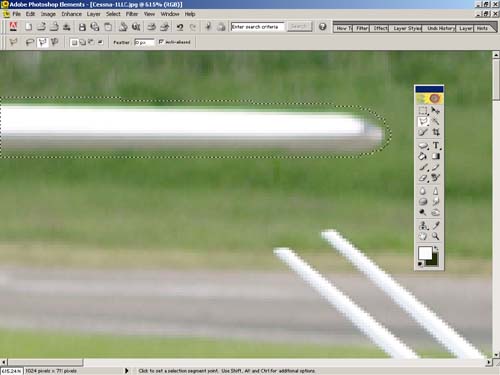
Task: Select the Rectangular Marquee tool
Action: [x=423, y=111]
